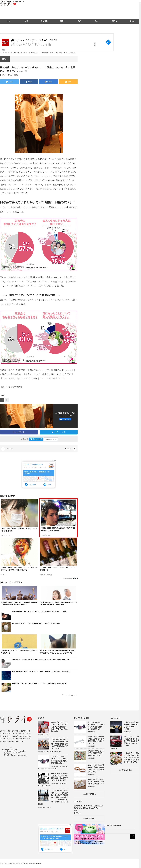141x868 pixels.
Task: Select the 住まい navigation menu item
Action: (x=97, y=21)
